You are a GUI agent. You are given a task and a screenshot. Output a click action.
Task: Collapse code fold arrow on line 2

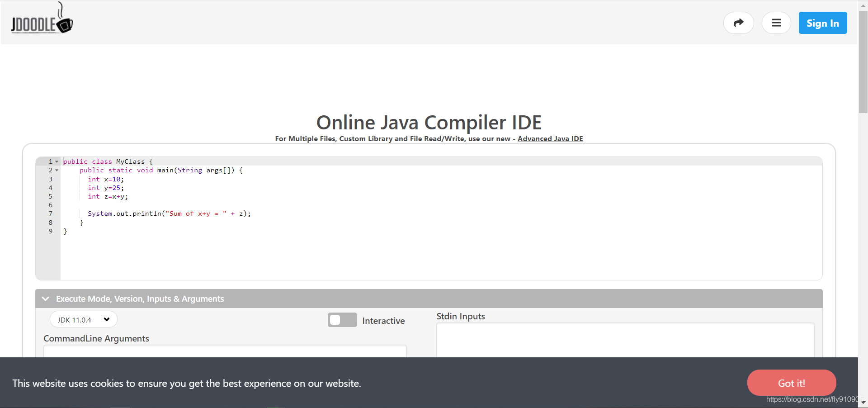(x=57, y=171)
